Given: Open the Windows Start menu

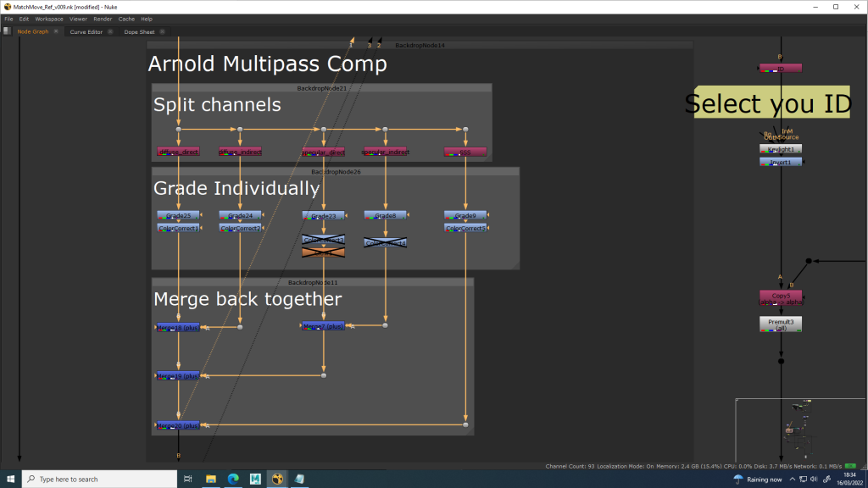Looking at the screenshot, I should 10,480.
